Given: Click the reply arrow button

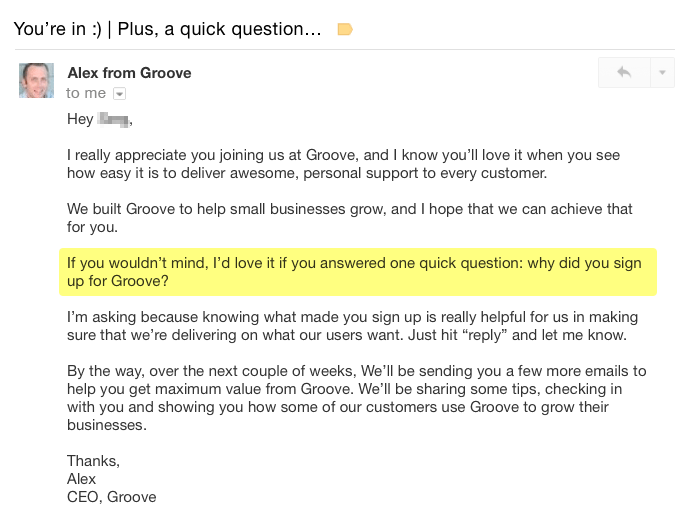Looking at the screenshot, I should tap(624, 73).
